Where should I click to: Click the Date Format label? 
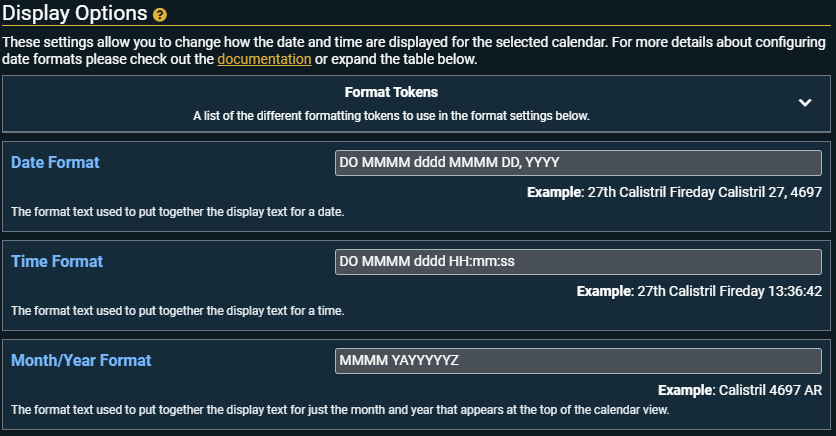pyautogui.click(x=55, y=163)
